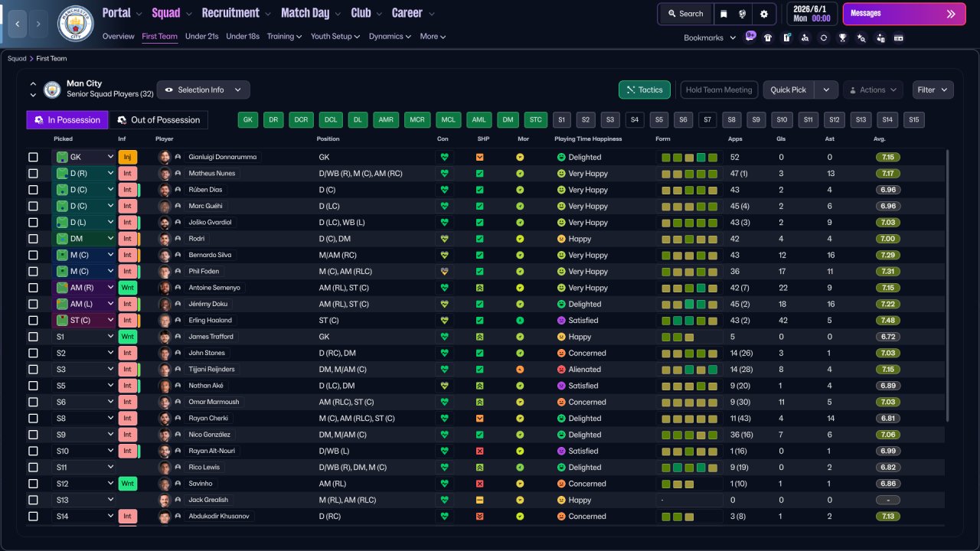Click the shirt icon in bookmarks bar
This screenshot has height=551, width=980.
pyautogui.click(x=768, y=37)
